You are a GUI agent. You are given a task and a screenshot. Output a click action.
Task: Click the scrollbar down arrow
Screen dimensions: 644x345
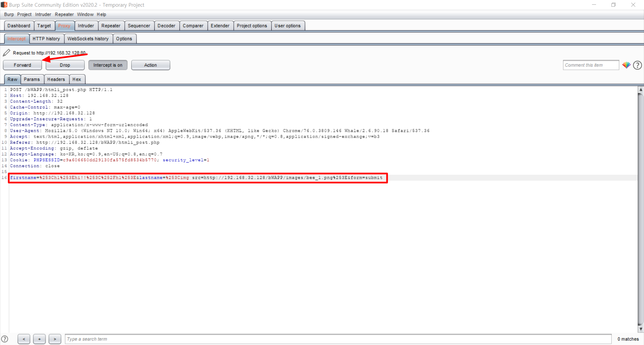click(x=641, y=329)
